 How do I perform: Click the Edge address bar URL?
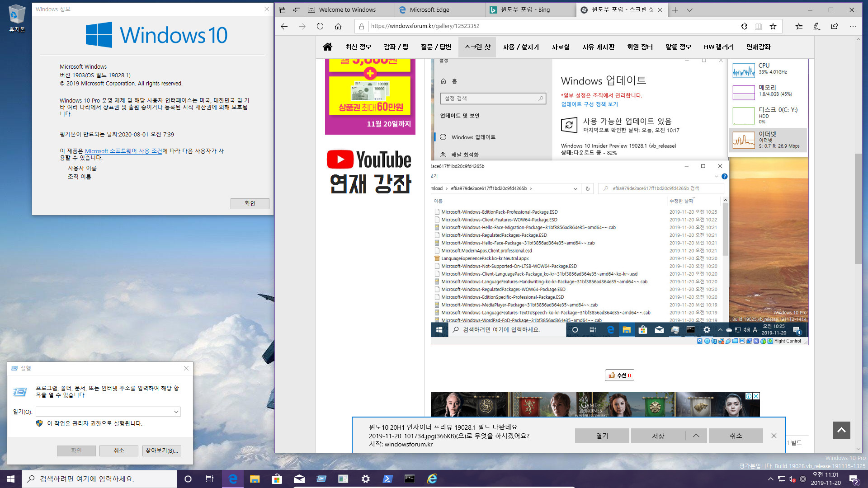pyautogui.click(x=552, y=26)
